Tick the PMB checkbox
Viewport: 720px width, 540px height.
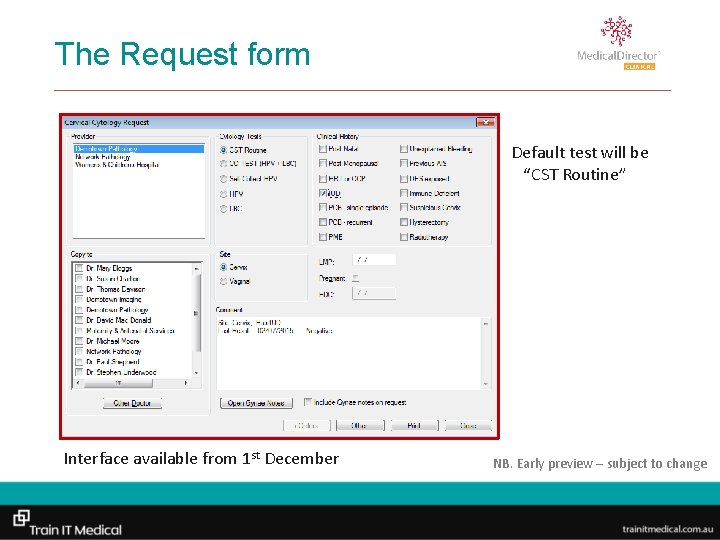pos(323,237)
